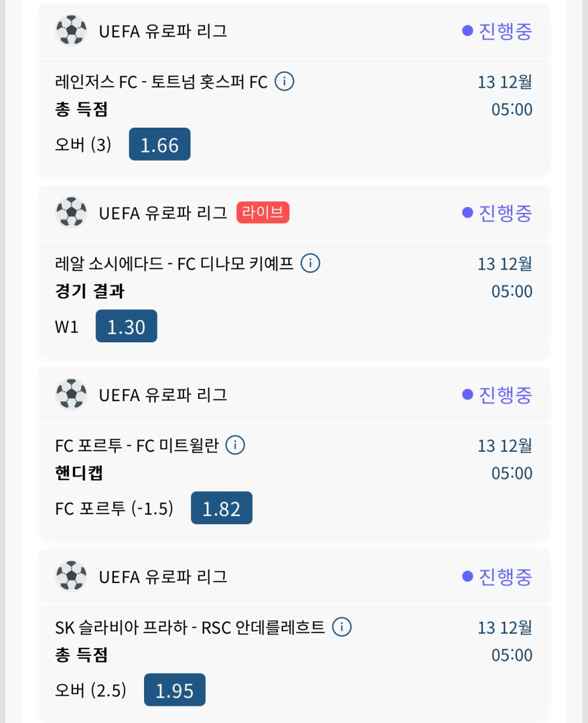Image resolution: width=588 pixels, height=723 pixels.
Task: Open the 레인저스 FC - 토트넘 홋스퍼 FC match
Action: click(161, 82)
